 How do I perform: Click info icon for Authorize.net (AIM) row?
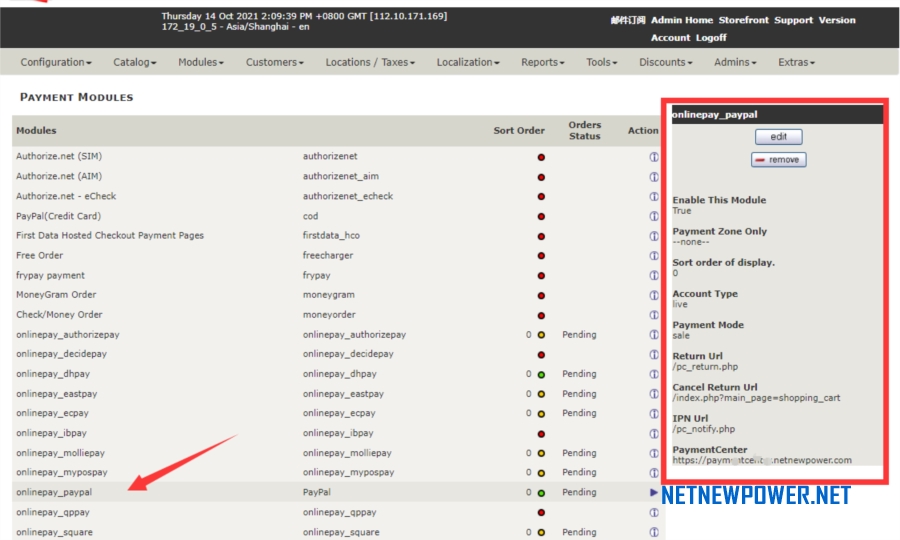(x=654, y=177)
